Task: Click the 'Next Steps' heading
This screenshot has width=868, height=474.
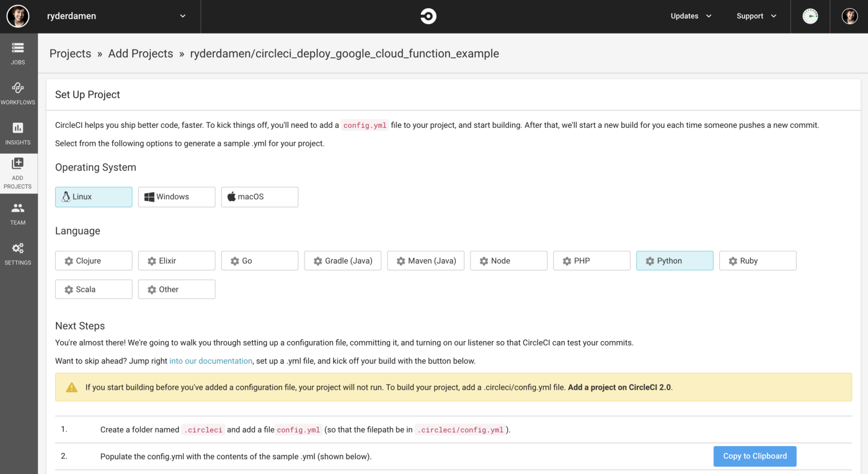Action: (x=80, y=326)
